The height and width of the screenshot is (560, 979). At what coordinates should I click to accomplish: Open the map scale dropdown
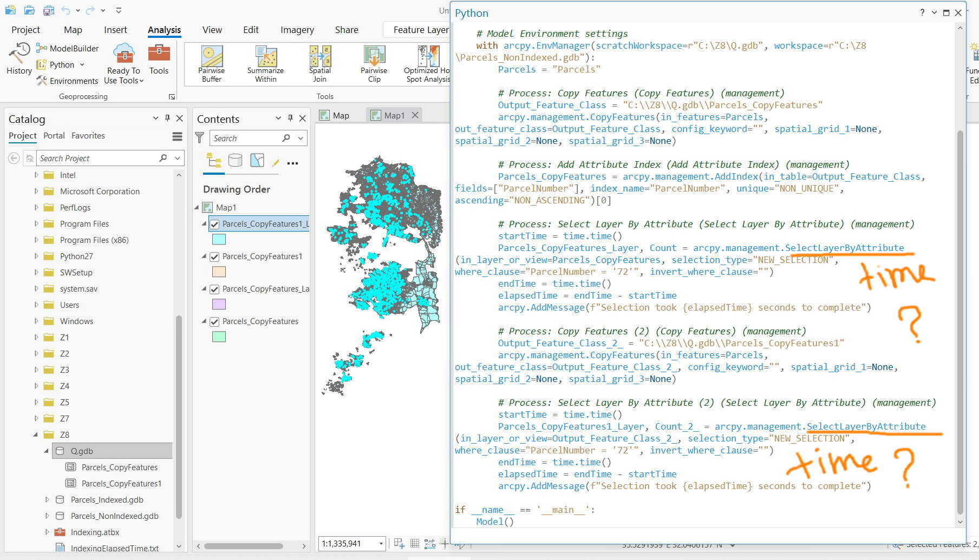[381, 543]
